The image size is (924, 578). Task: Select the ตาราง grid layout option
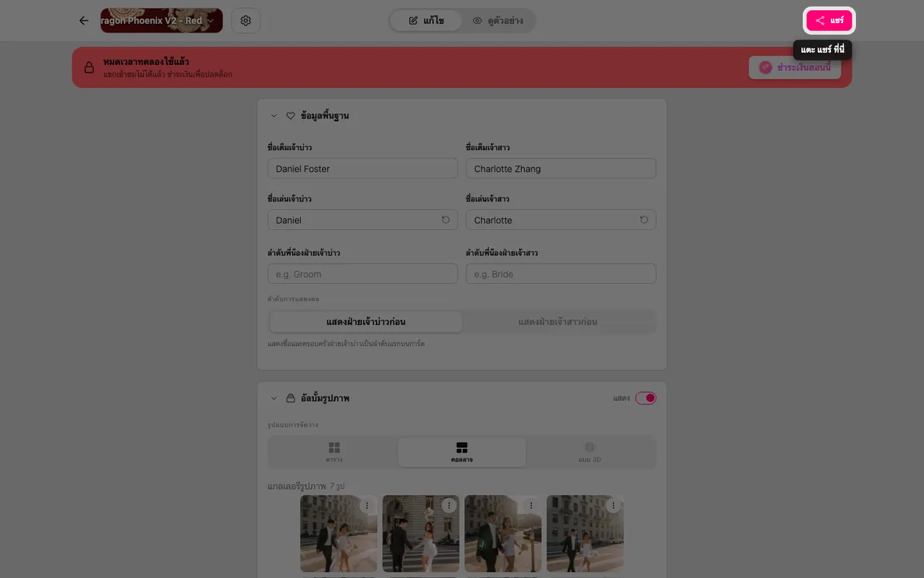click(334, 452)
